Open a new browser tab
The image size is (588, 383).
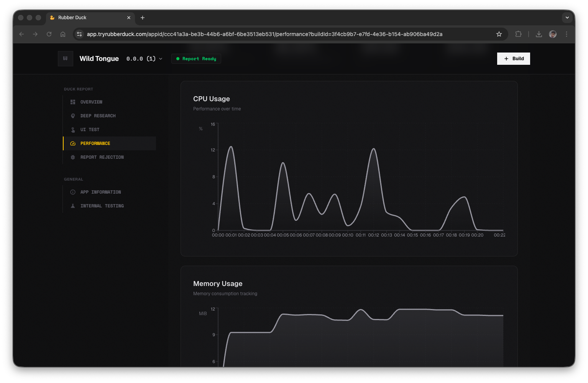pos(143,18)
